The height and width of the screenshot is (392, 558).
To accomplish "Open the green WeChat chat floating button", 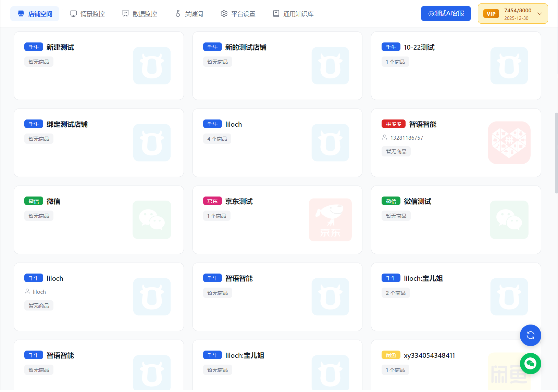I will [530, 363].
